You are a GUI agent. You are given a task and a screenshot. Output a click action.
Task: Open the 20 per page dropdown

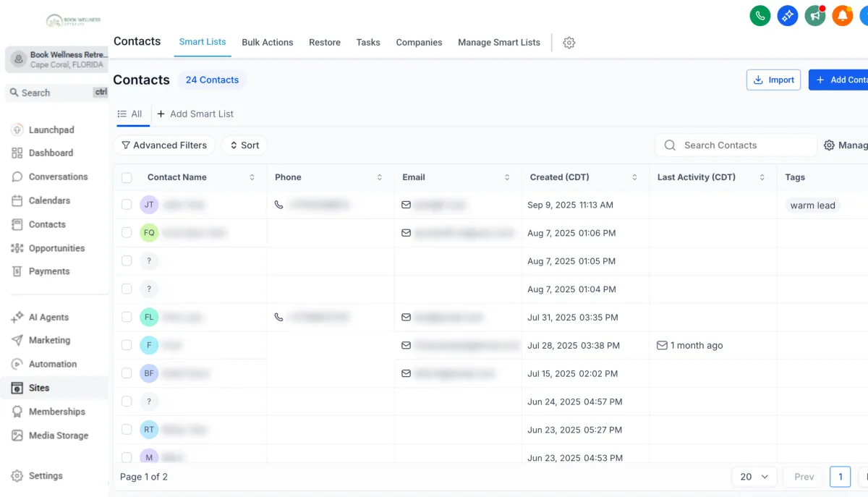coord(754,477)
